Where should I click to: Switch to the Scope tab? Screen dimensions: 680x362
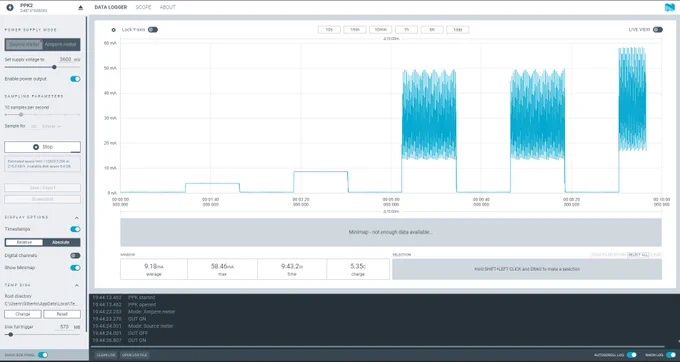143,7
